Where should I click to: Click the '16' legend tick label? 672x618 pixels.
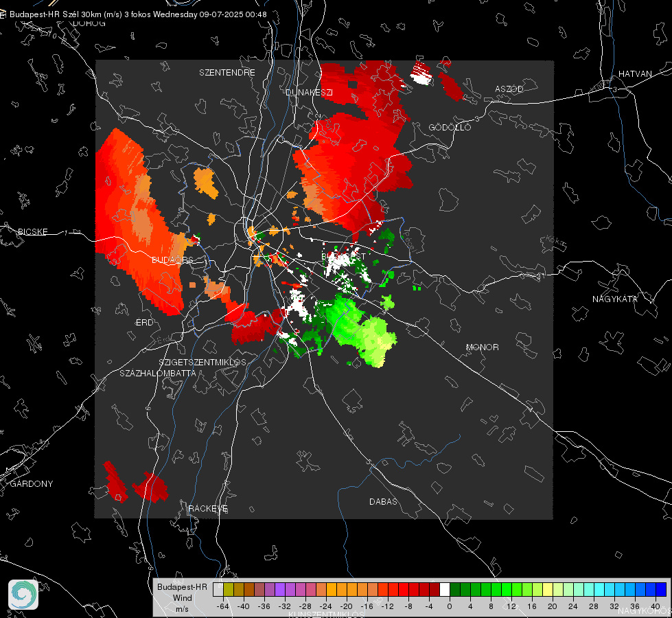(532, 606)
